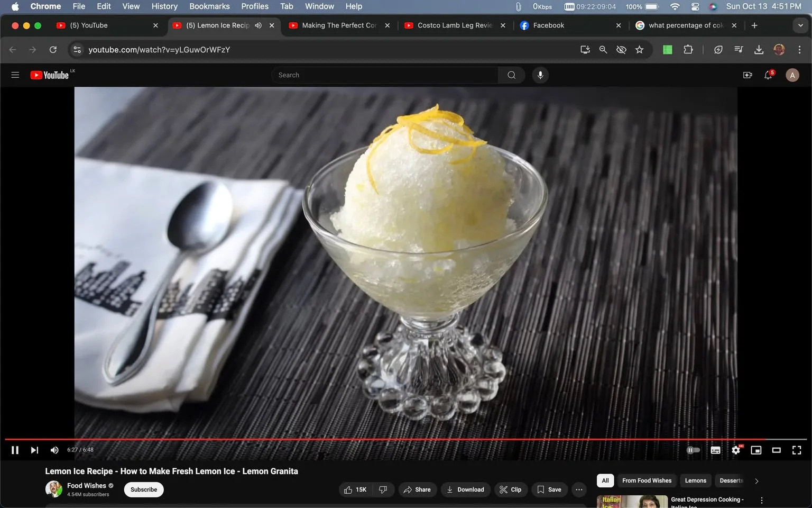This screenshot has width=812, height=508.
Task: Open Food Wishes channel avatar
Action: (54, 489)
